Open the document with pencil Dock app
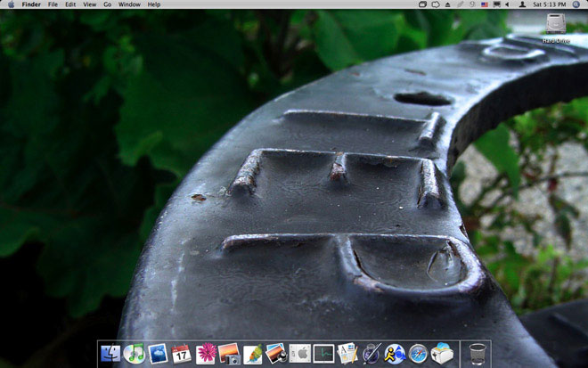The width and height of the screenshot is (588, 368). (347, 354)
